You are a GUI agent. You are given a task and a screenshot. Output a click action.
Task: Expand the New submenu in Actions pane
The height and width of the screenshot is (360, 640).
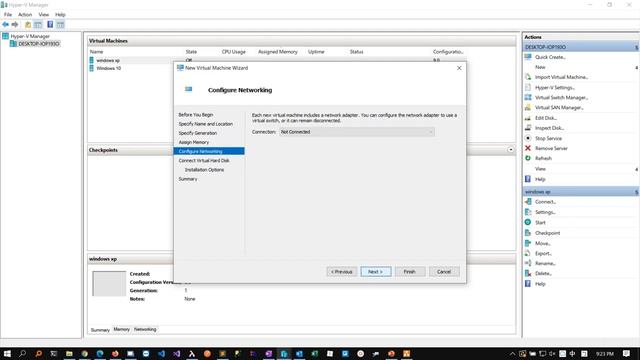tap(540, 67)
